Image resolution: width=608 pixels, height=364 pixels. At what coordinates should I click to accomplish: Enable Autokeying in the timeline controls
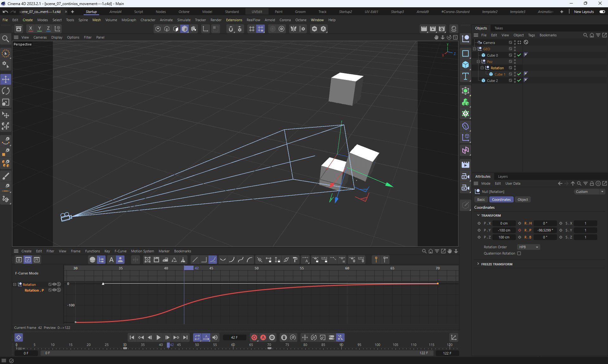pyautogui.click(x=263, y=337)
